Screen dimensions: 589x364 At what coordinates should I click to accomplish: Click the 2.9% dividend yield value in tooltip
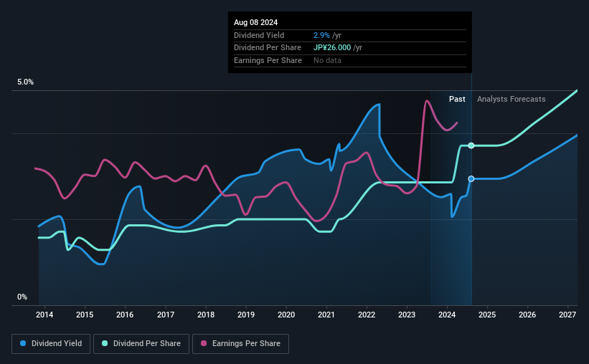pos(321,35)
